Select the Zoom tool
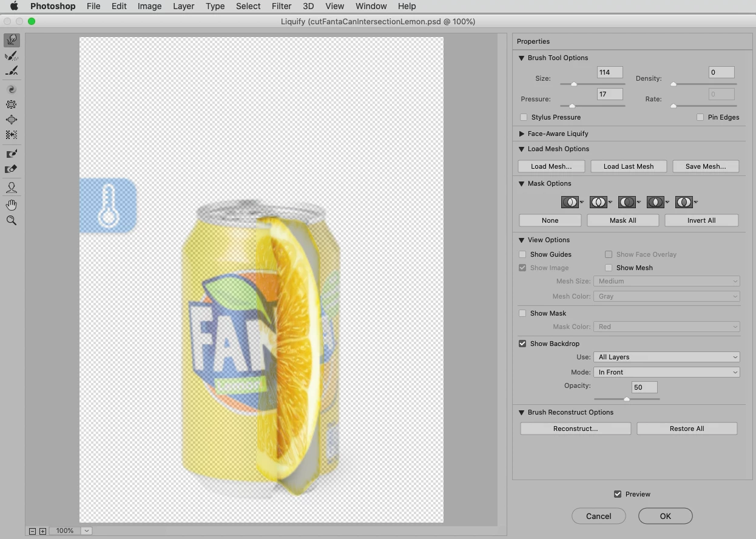This screenshot has width=756, height=539. (x=12, y=221)
